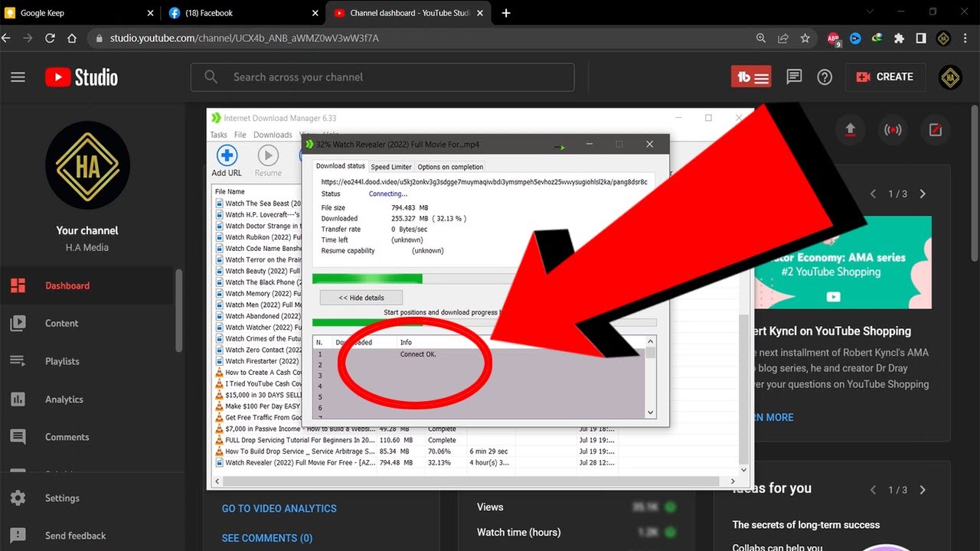This screenshot has height=551, width=980.
Task: Open the tab search chevron
Action: [x=870, y=12]
